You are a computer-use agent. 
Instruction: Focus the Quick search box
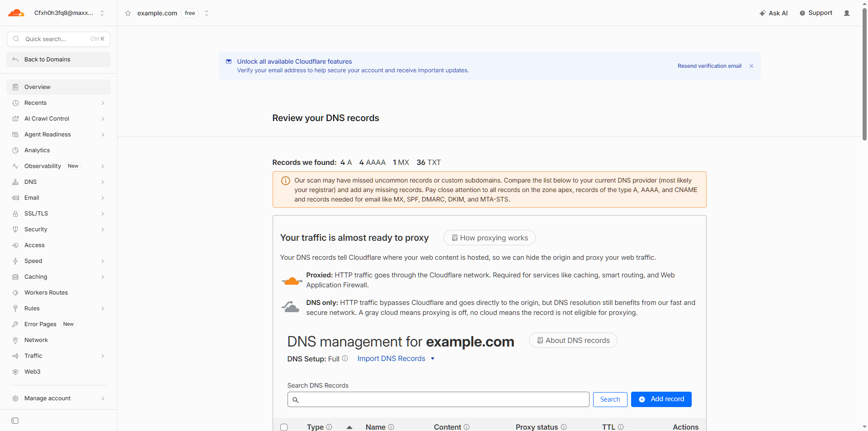point(58,39)
